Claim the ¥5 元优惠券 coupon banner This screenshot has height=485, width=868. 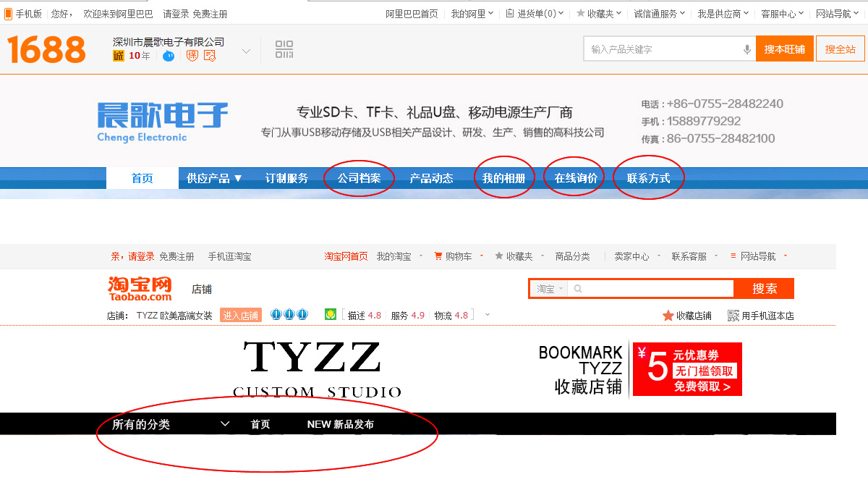tap(687, 369)
